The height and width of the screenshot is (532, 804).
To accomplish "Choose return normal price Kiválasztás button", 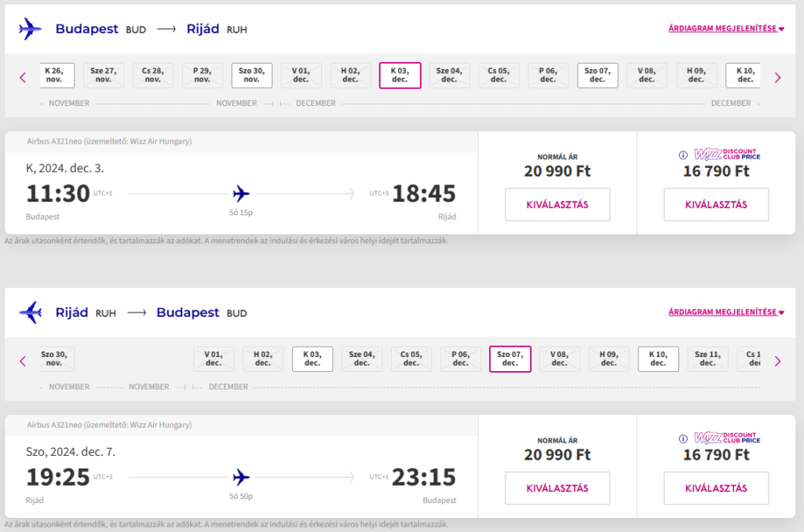I will (x=557, y=488).
